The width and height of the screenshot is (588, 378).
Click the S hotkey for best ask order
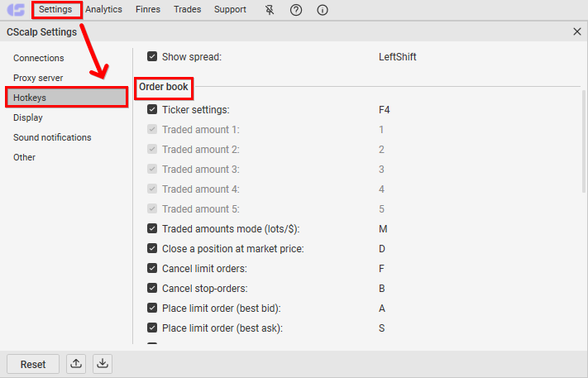pyautogui.click(x=382, y=328)
